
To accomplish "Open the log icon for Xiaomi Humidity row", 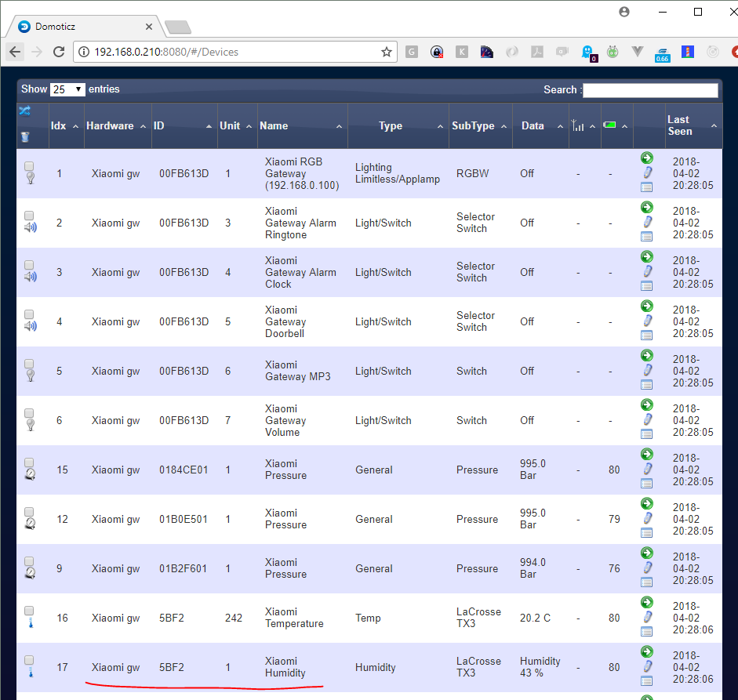I will coord(647,680).
